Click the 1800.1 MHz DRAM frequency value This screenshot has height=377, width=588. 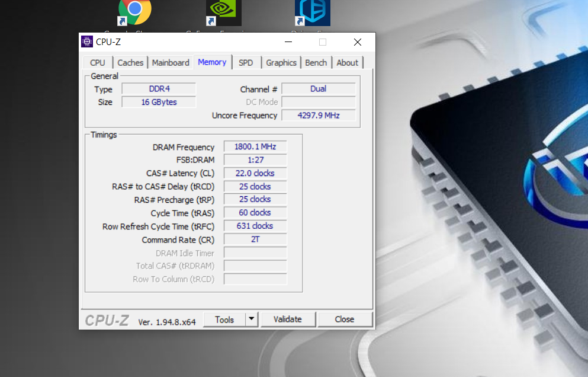[x=255, y=146]
